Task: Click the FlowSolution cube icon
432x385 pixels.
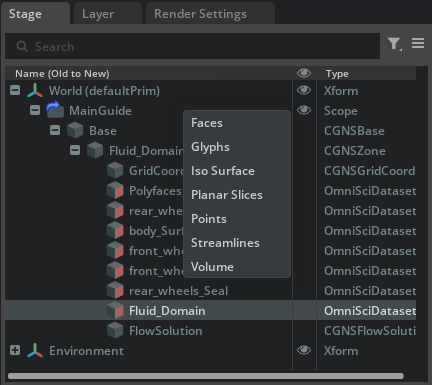Action: pyautogui.click(x=115, y=330)
